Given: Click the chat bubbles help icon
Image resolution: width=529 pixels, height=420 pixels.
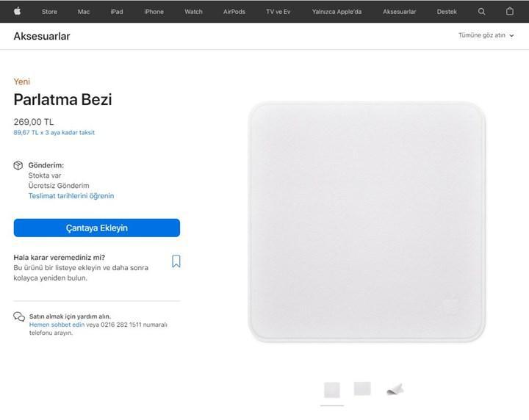Looking at the screenshot, I should click(x=19, y=316).
